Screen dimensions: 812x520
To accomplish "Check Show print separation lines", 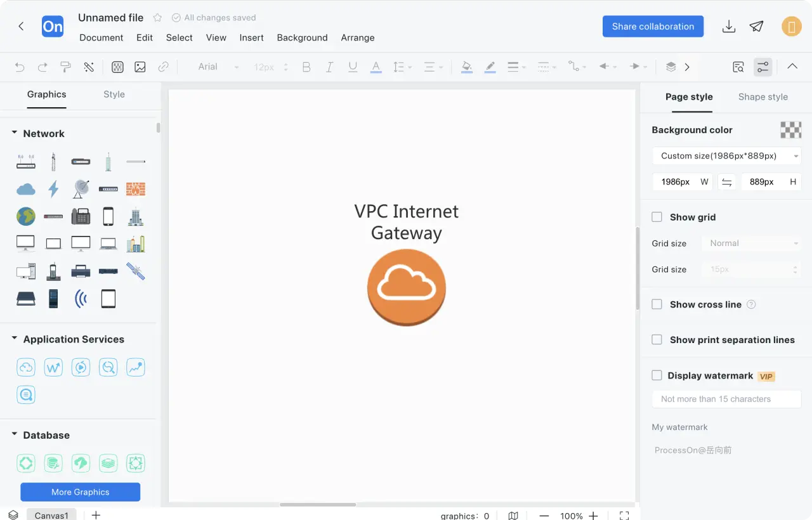I will click(657, 340).
